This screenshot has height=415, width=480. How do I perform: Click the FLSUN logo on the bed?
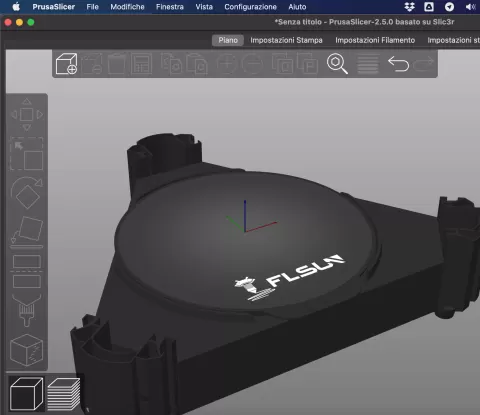[x=289, y=278]
